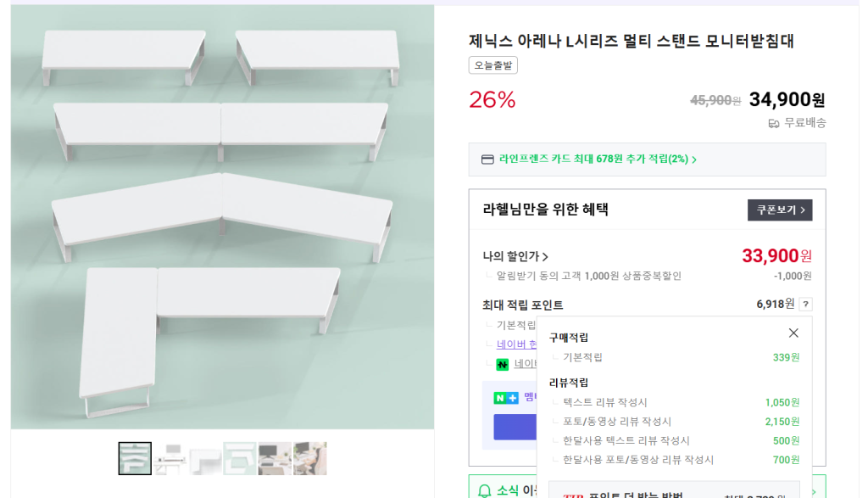Select the sixth thumbnail with chair

[310, 458]
